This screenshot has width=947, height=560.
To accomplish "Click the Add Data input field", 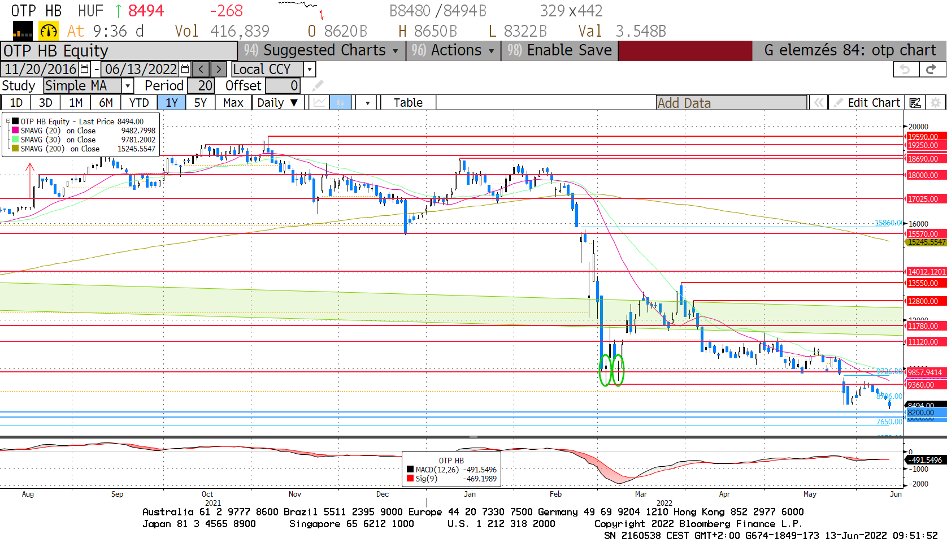I will coord(731,102).
